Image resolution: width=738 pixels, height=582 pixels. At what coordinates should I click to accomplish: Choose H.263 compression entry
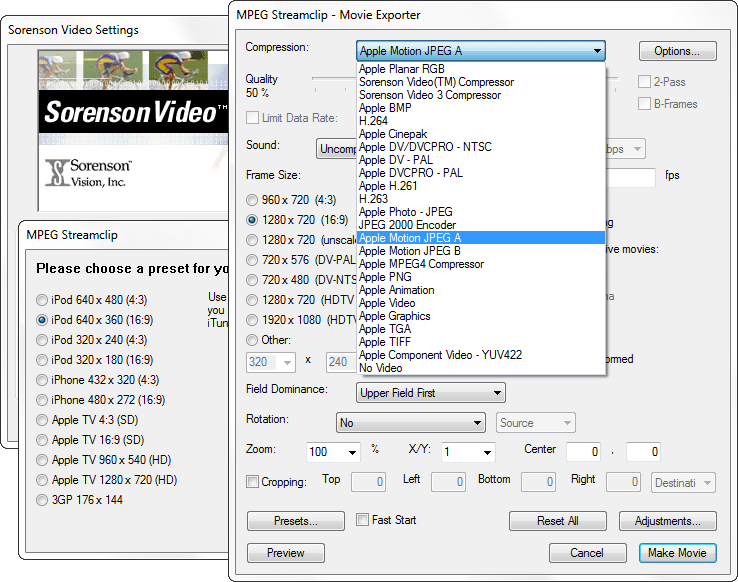pyautogui.click(x=481, y=199)
